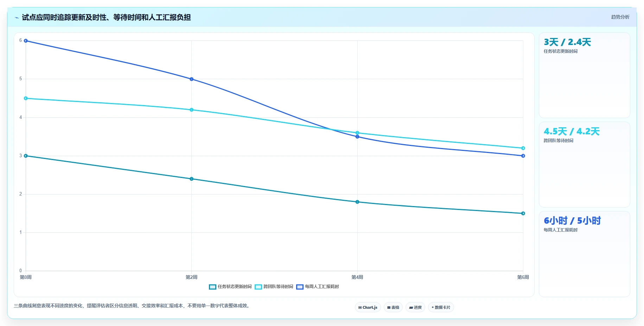
Task: Click the y-axis label 6
Action: tap(20, 40)
